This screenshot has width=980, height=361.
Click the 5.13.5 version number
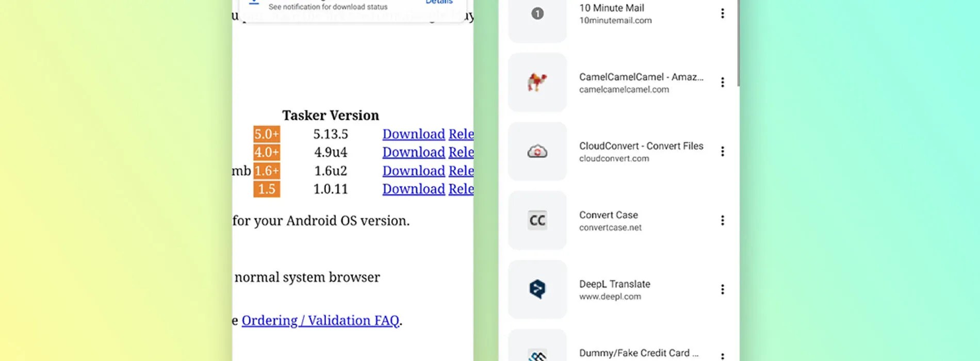(x=331, y=134)
